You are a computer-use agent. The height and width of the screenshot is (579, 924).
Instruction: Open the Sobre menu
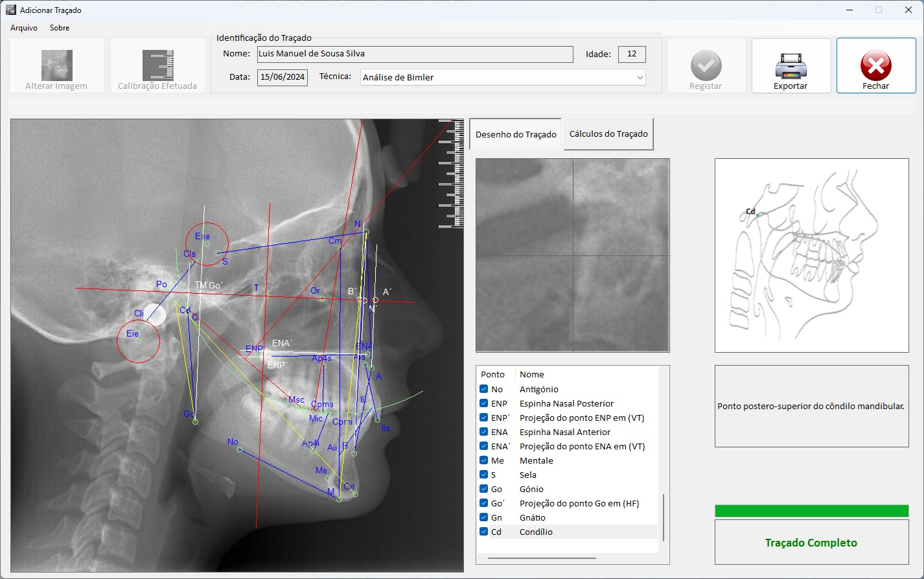pos(60,28)
